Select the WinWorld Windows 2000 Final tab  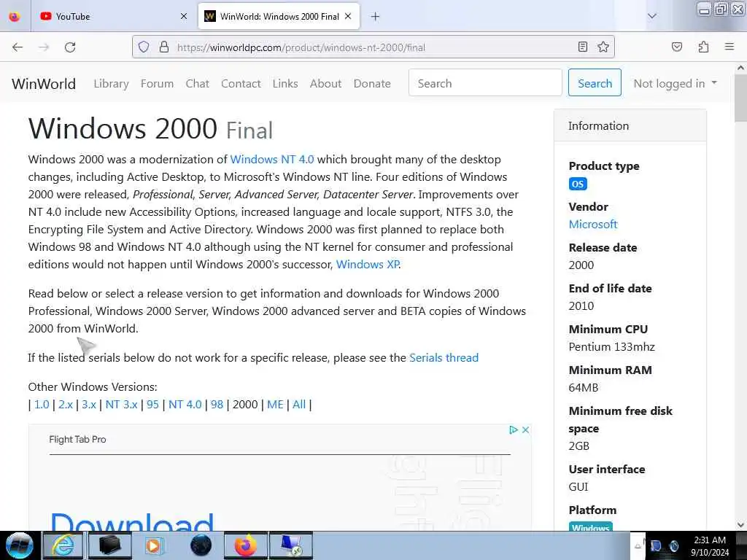[x=279, y=17]
